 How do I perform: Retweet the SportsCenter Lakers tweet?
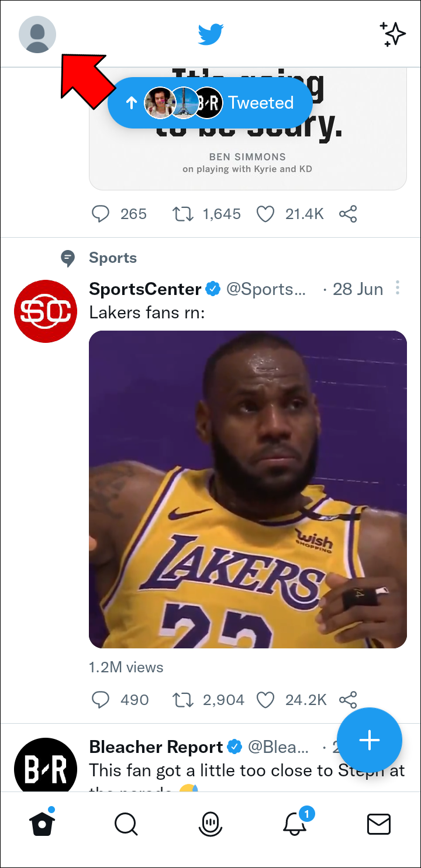click(183, 700)
